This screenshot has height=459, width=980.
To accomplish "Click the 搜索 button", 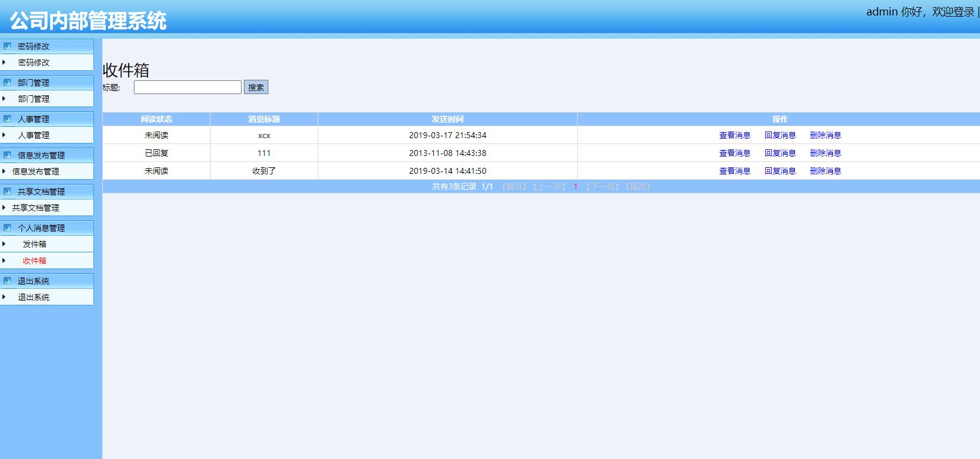I will [256, 88].
